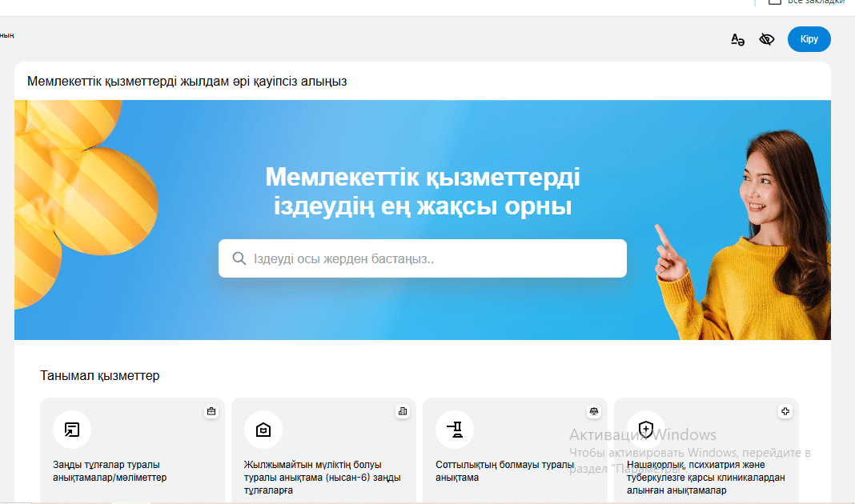Screen dimensions: 855x504
Task: Click briefcase badge on Заңды тұлғалар card
Action: coord(211,411)
